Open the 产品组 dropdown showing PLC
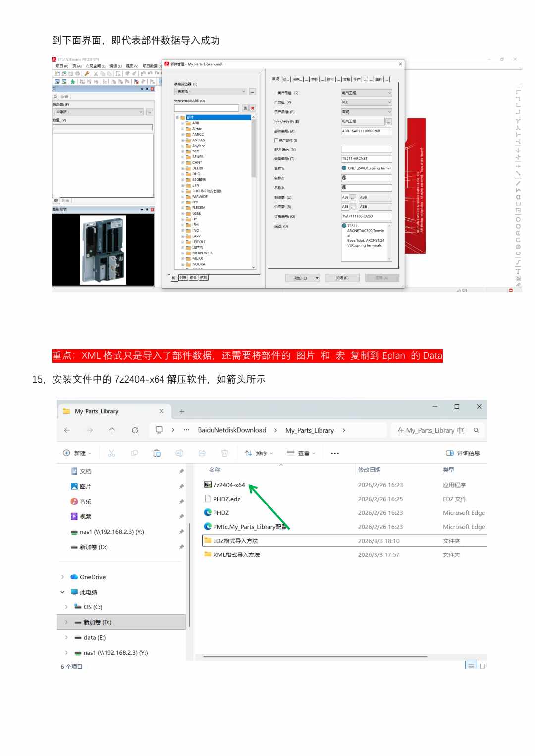The height and width of the screenshot is (756, 535). point(367,102)
